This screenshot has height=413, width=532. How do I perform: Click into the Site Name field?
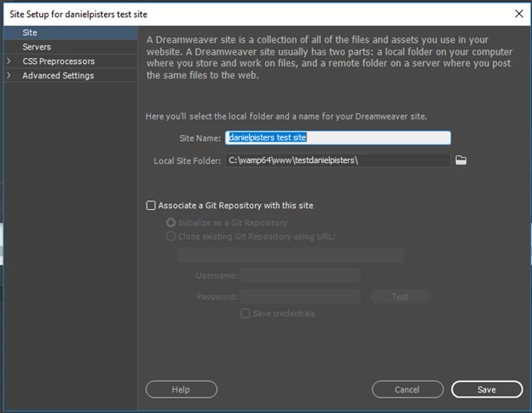(x=338, y=137)
